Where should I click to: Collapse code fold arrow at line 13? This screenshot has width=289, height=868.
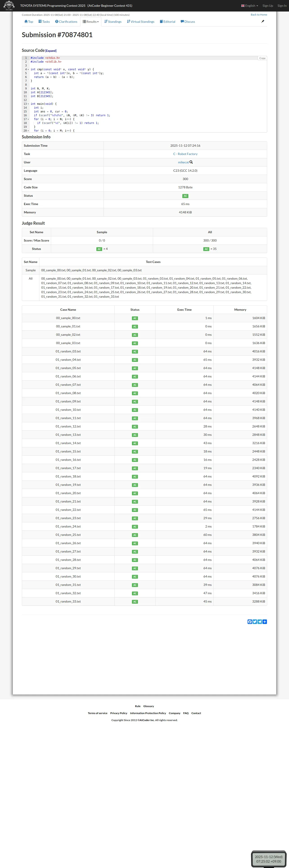(28, 104)
